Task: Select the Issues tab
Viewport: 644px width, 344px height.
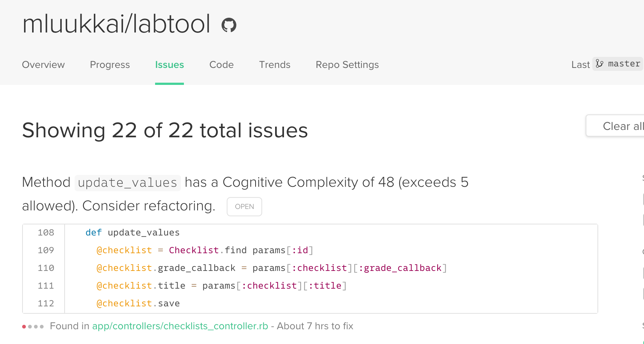Action: click(x=169, y=65)
